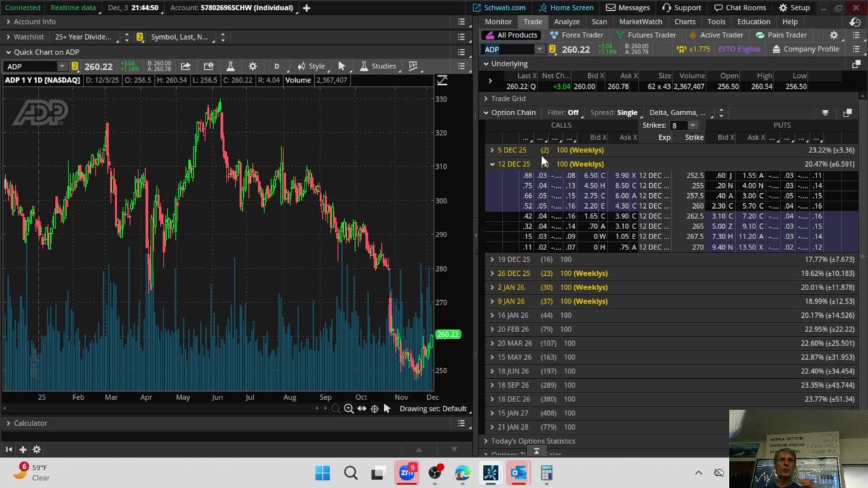Open the D timeframe dropdown
The height and width of the screenshot is (488, 868).
[277, 66]
